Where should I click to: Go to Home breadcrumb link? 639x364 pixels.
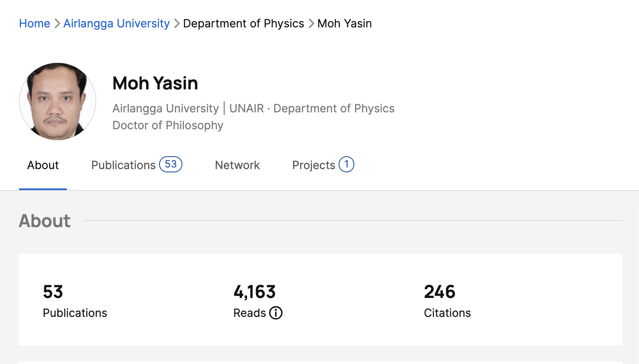[35, 23]
